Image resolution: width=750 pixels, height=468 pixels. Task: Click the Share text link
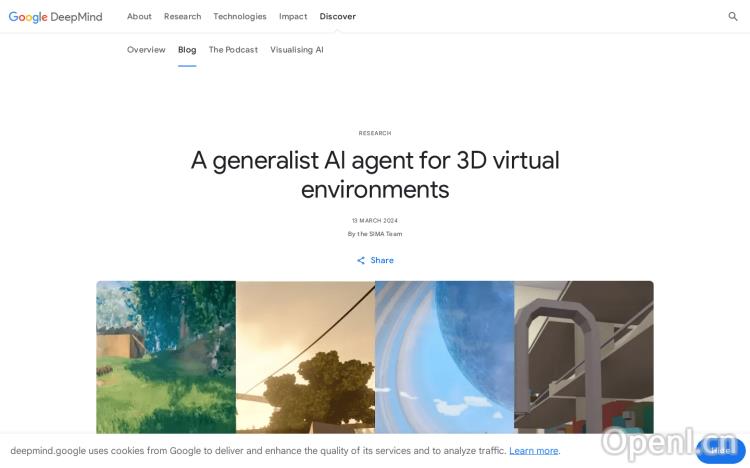click(x=382, y=260)
